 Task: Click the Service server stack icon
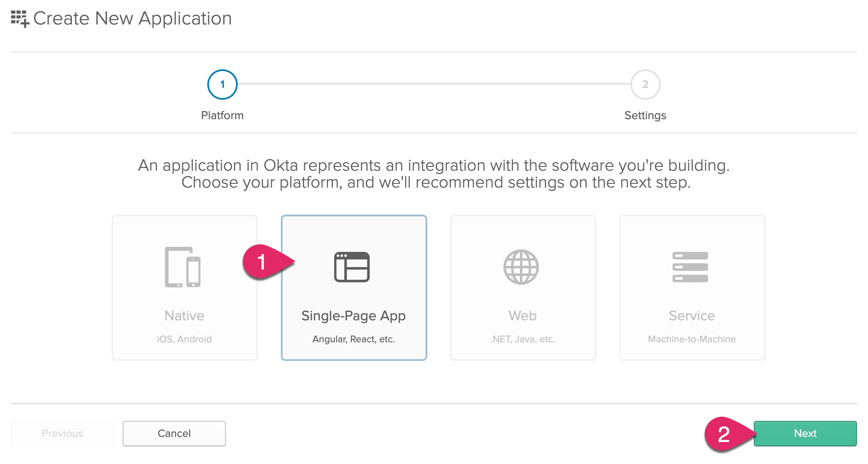690,267
